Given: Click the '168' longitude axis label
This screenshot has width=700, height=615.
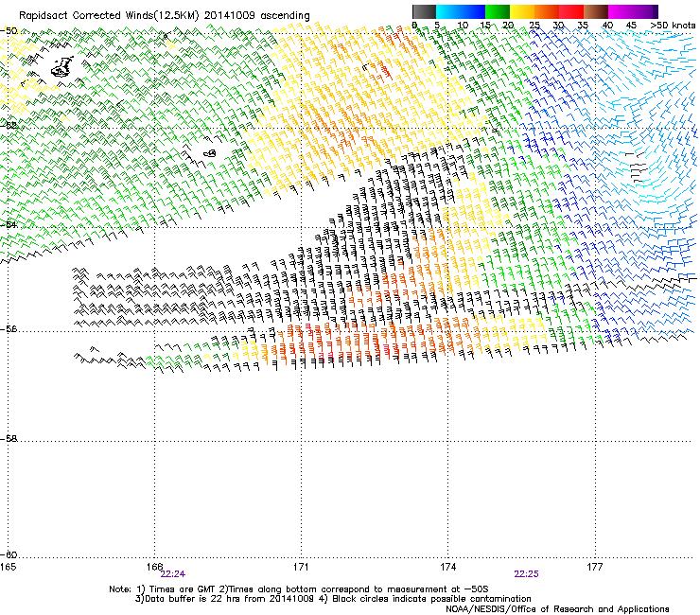Looking at the screenshot, I should (x=154, y=567).
